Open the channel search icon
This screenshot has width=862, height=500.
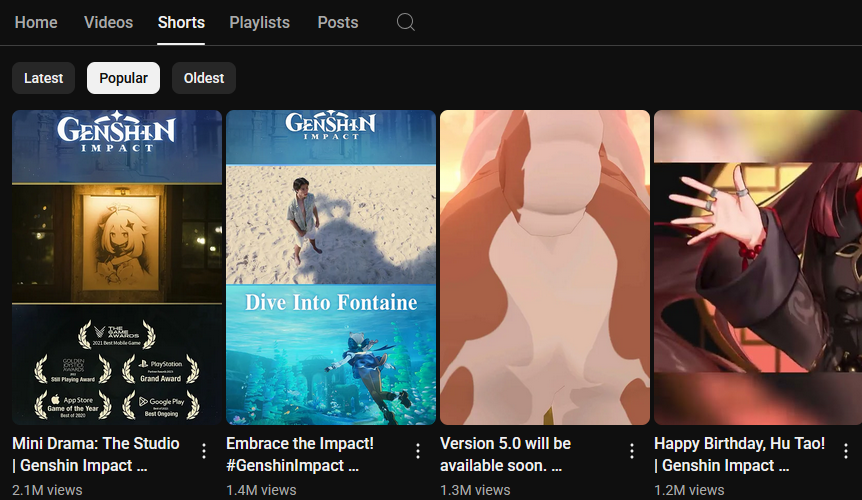pyautogui.click(x=406, y=23)
